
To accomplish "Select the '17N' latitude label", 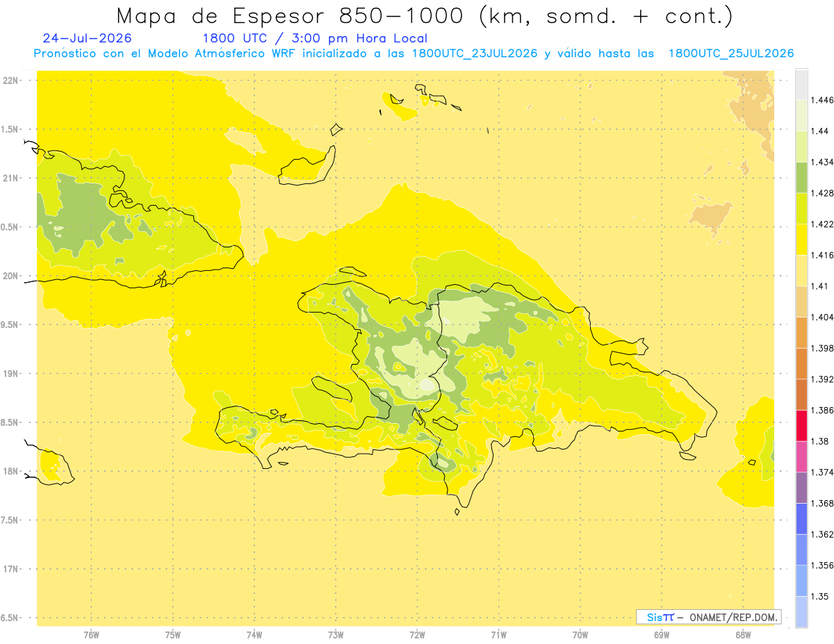I will tap(12, 569).
